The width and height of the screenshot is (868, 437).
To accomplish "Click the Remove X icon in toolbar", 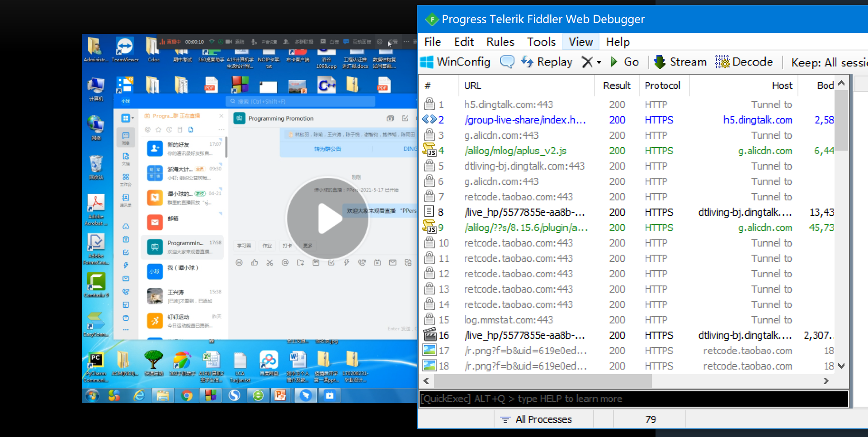I will tap(587, 62).
